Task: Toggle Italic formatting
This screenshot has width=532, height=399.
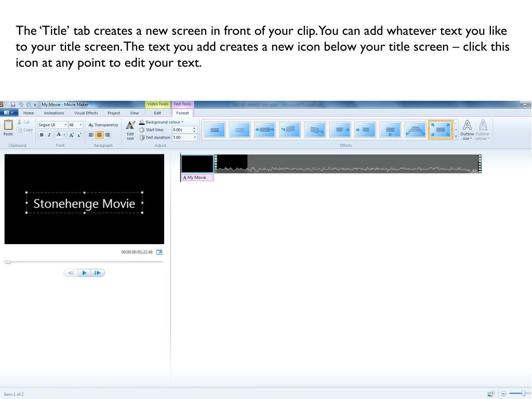Action: [49, 135]
